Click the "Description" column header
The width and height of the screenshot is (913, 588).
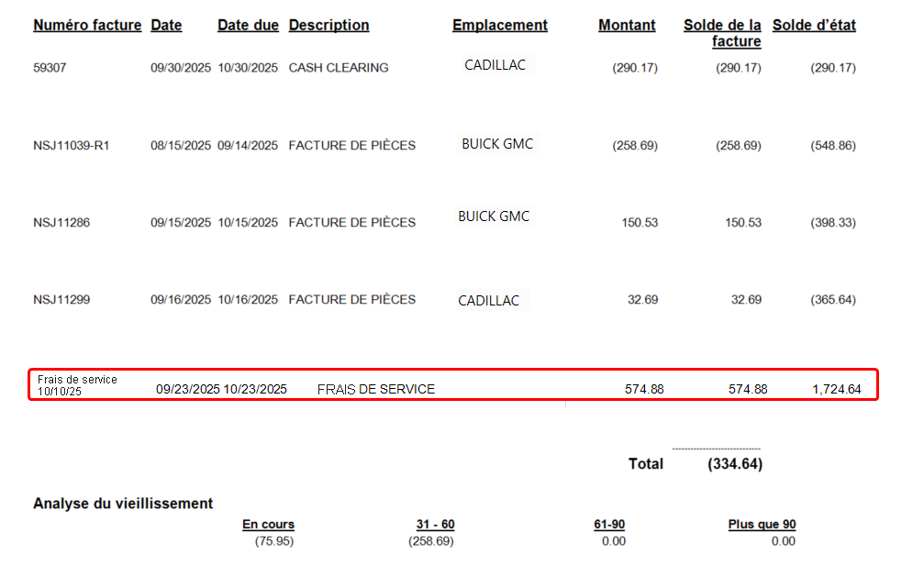[328, 26]
